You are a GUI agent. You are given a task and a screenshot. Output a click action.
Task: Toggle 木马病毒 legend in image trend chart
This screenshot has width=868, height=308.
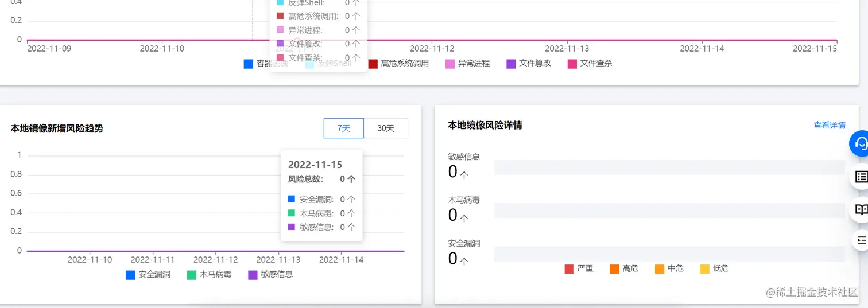coord(209,275)
